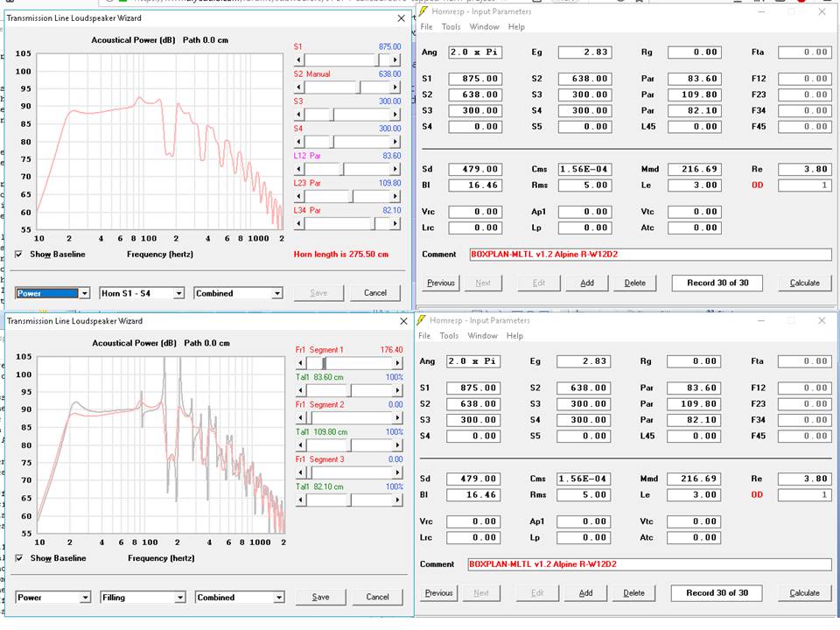Image resolution: width=840 pixels, height=630 pixels.
Task: Click S2 Manual slider right arrow
Action: coord(395,87)
